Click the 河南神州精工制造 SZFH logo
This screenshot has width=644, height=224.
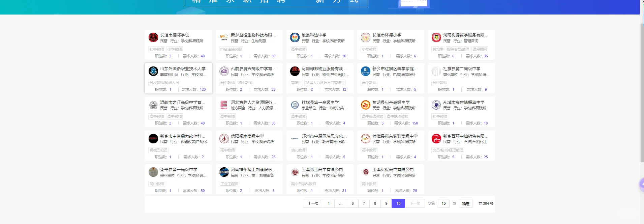224,172
